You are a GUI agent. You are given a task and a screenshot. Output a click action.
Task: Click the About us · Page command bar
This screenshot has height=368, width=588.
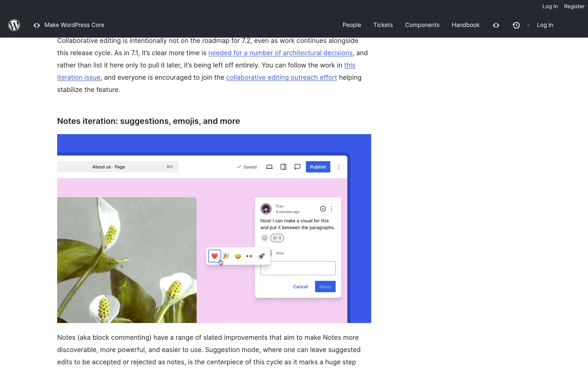(118, 167)
